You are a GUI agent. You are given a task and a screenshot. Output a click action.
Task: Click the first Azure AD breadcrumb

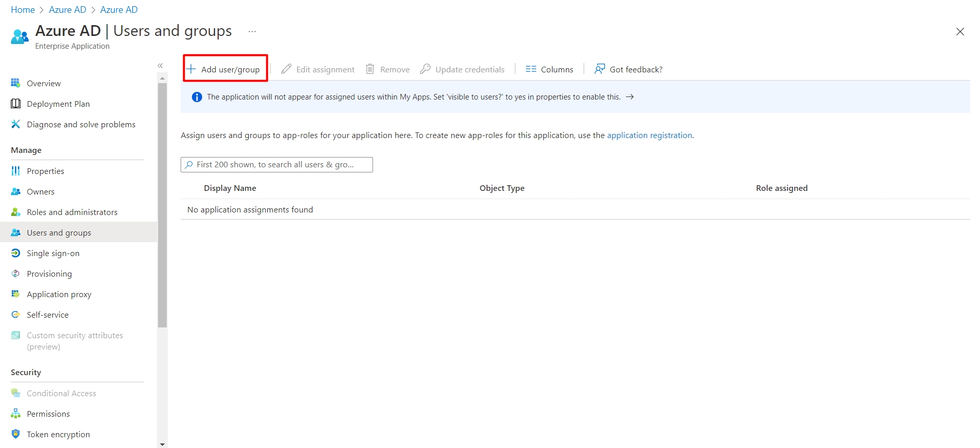(68, 10)
